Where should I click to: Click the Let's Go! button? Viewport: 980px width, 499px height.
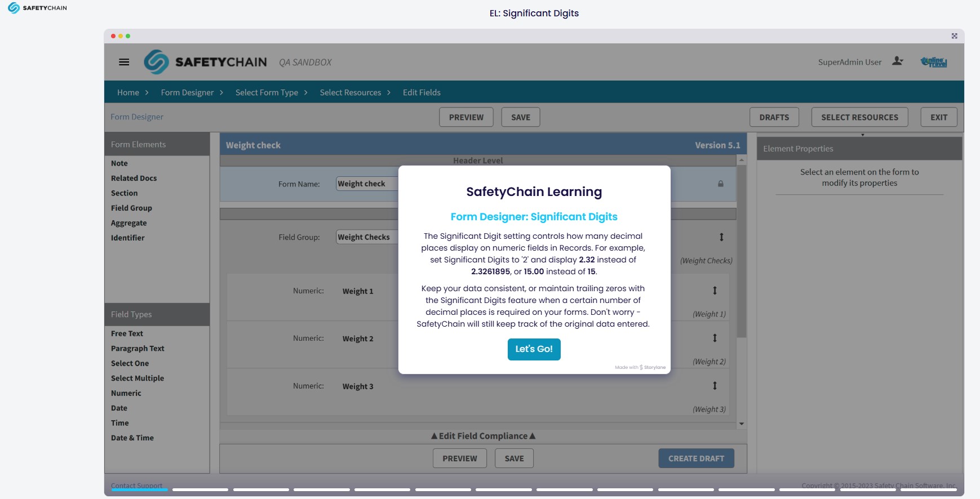click(534, 349)
